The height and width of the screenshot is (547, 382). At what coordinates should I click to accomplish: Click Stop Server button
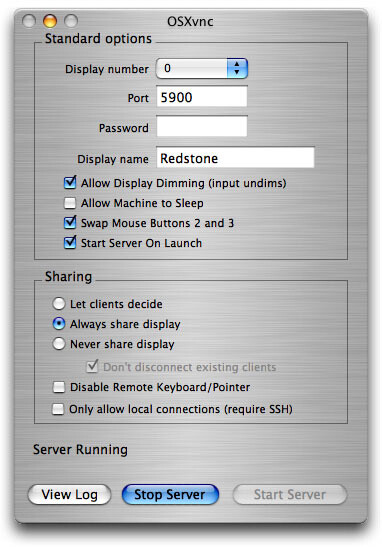170,494
